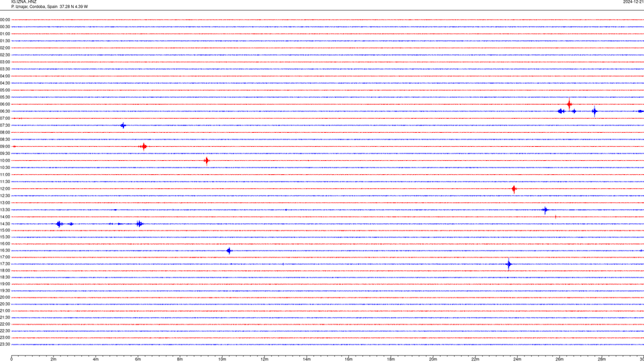Click the 2m tick label on the minute axis

pos(54,359)
